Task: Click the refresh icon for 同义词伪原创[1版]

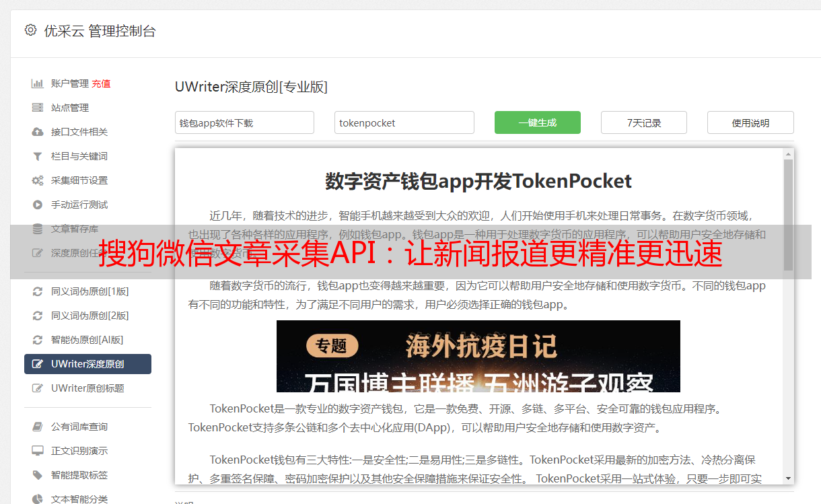Action: tap(38, 291)
